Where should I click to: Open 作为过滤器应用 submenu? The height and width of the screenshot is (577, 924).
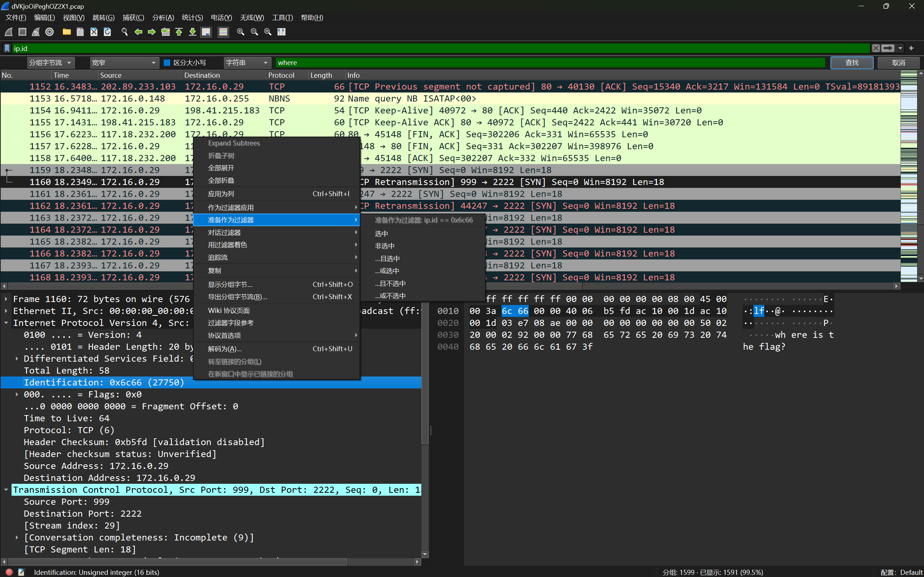point(277,208)
